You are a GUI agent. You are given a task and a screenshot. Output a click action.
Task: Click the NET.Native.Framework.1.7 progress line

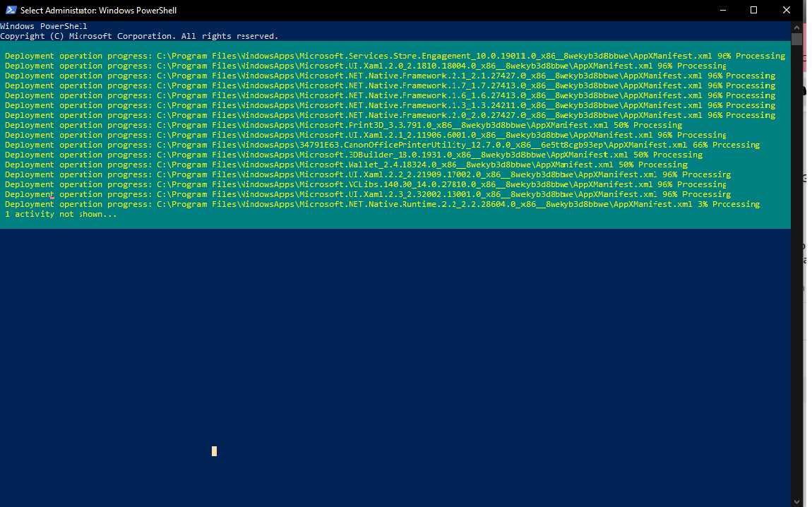[390, 85]
